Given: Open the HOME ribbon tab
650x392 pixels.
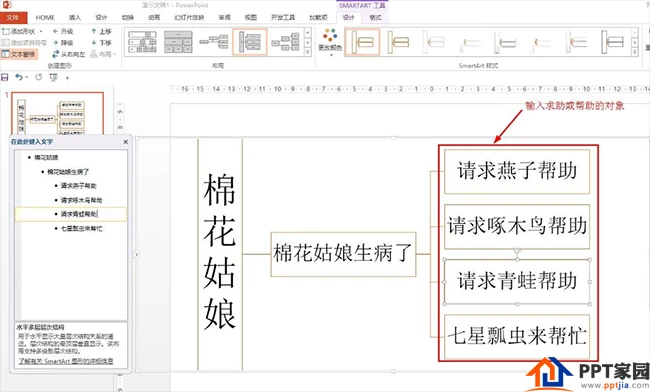Looking at the screenshot, I should tap(45, 17).
